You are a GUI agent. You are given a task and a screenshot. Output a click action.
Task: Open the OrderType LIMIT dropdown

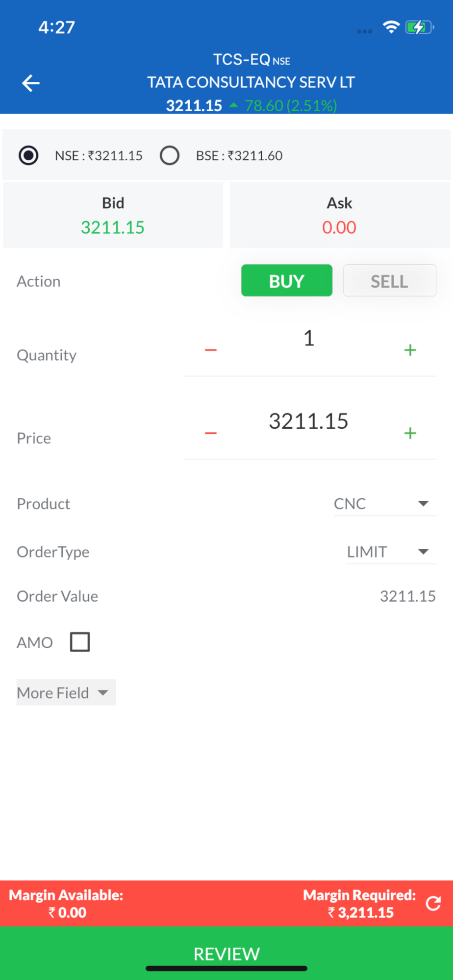tap(391, 552)
